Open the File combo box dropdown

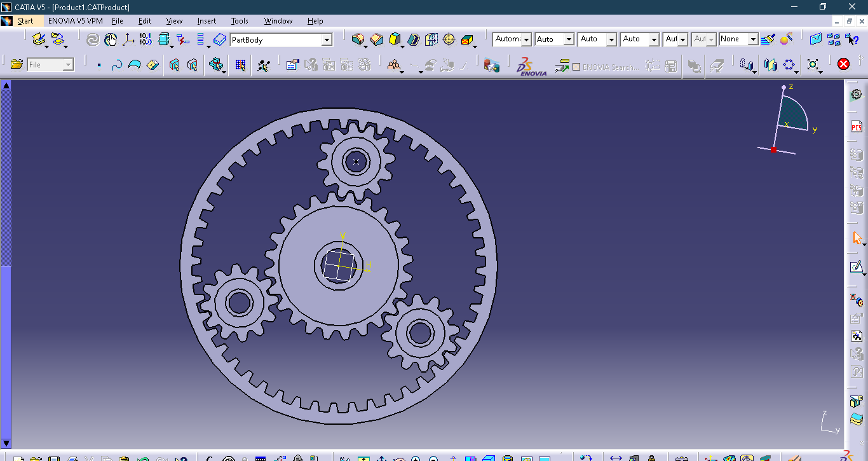coord(68,65)
